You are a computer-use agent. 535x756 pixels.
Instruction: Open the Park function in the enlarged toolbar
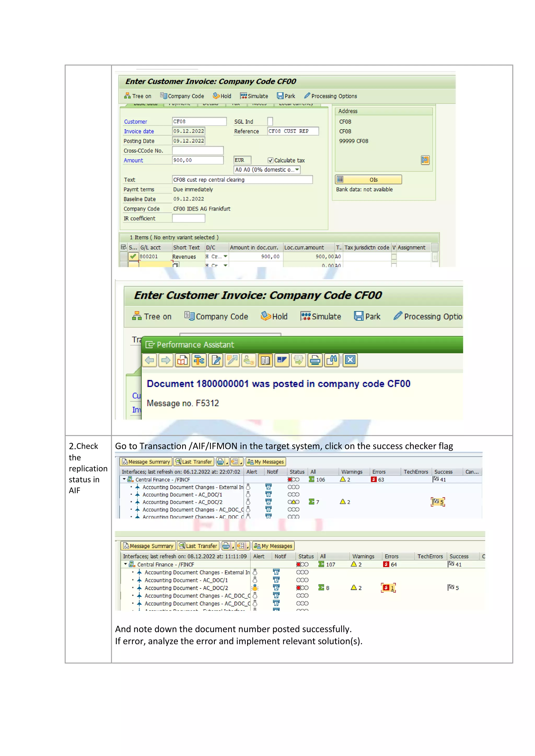pyautogui.click(x=367, y=316)
